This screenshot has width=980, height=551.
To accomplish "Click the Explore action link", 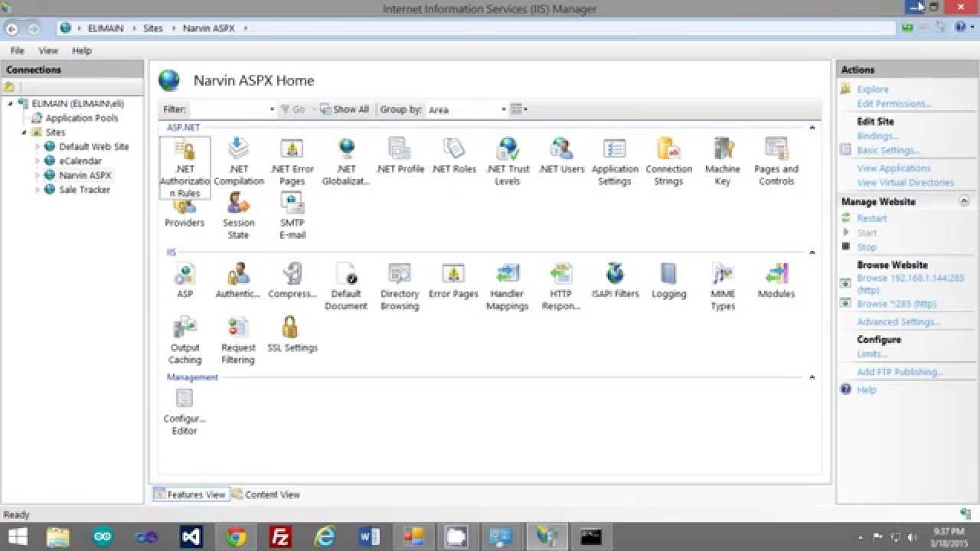I will [x=873, y=89].
